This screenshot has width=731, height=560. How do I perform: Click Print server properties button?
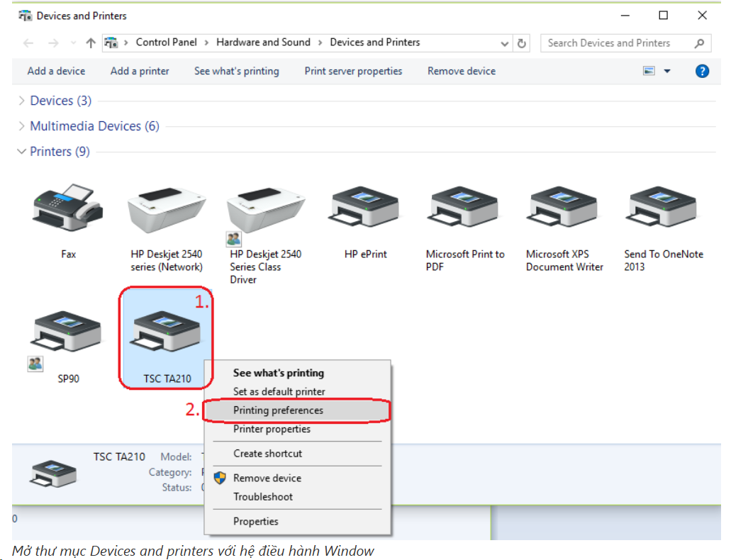point(353,71)
